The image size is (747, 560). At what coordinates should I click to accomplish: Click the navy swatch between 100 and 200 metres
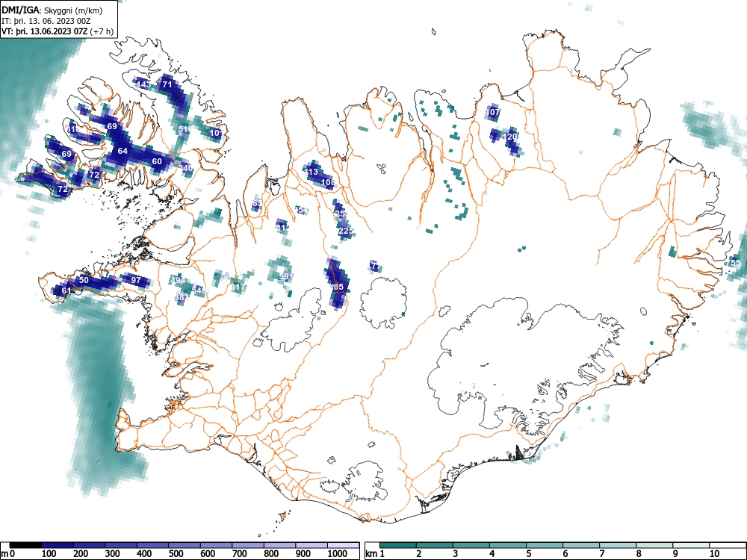(58, 545)
